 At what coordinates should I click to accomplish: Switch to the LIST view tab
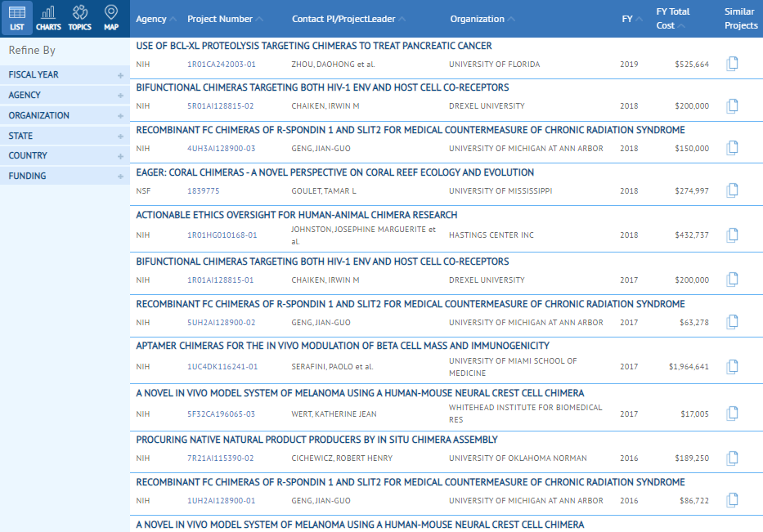pos(17,18)
